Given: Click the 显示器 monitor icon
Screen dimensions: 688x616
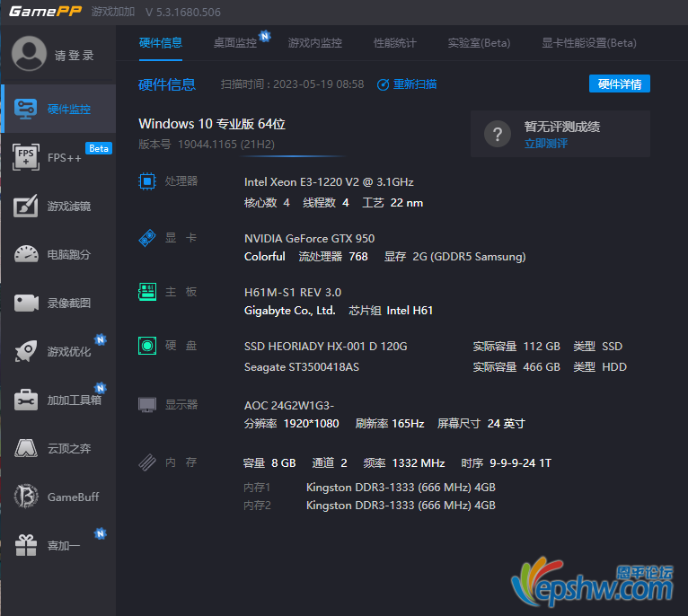Looking at the screenshot, I should pos(147,404).
